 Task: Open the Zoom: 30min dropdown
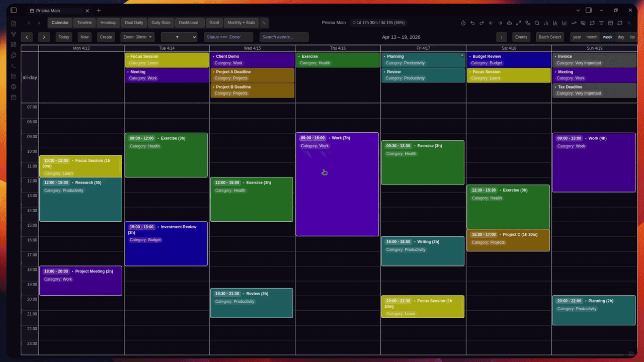coord(137,37)
